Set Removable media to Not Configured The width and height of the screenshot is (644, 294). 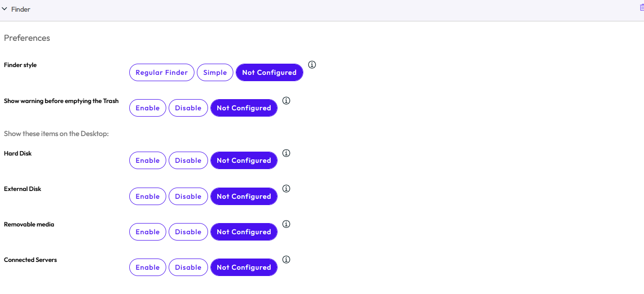(x=244, y=232)
